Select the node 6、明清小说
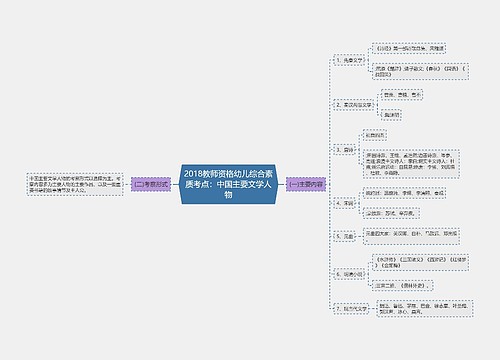 349,274
